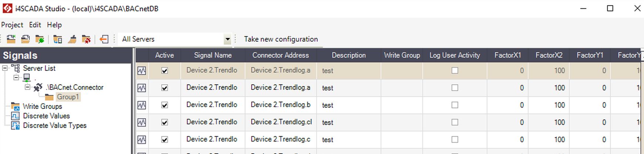Open the Project menu
This screenshot has height=154, width=644.
tap(12, 25)
